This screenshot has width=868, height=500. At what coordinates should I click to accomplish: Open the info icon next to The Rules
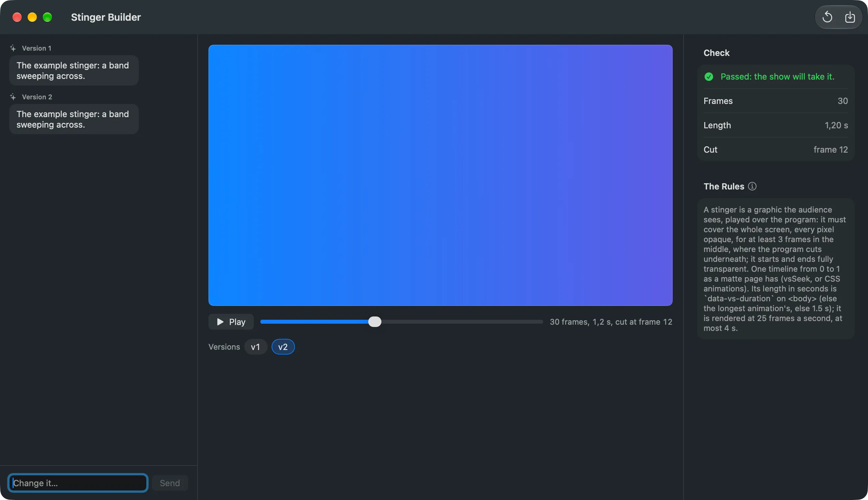[x=752, y=186]
